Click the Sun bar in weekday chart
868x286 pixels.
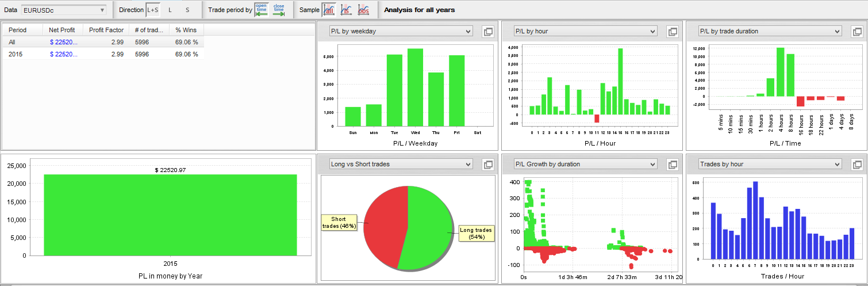pos(353,116)
